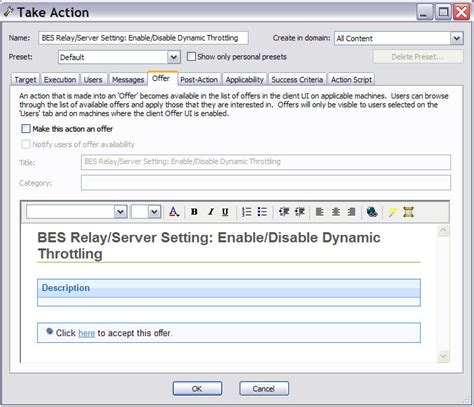Open the Create in domain dropdown
The image size is (474, 407).
[x=457, y=38]
